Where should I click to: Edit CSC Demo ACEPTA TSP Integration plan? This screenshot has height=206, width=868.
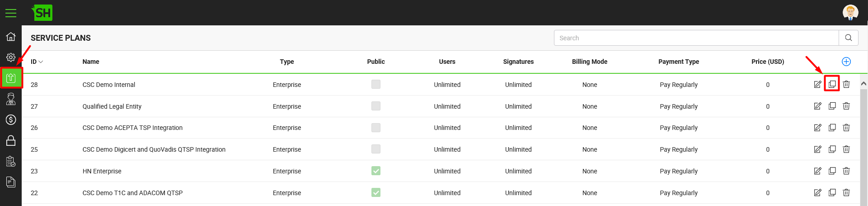[817, 128]
